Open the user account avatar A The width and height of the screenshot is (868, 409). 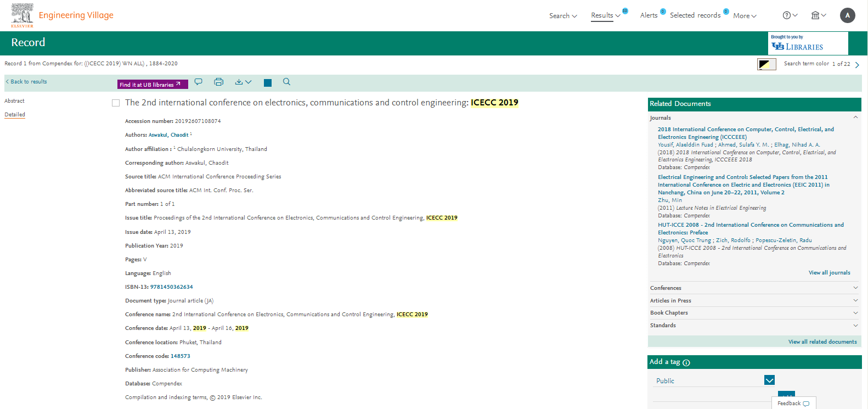[x=848, y=15]
